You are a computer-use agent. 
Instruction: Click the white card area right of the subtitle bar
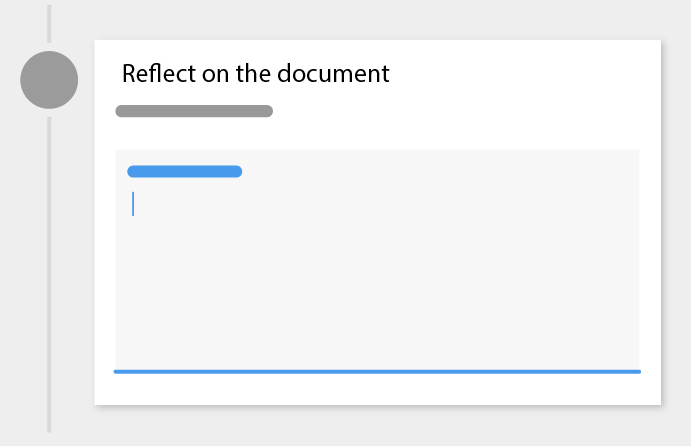click(x=460, y=111)
